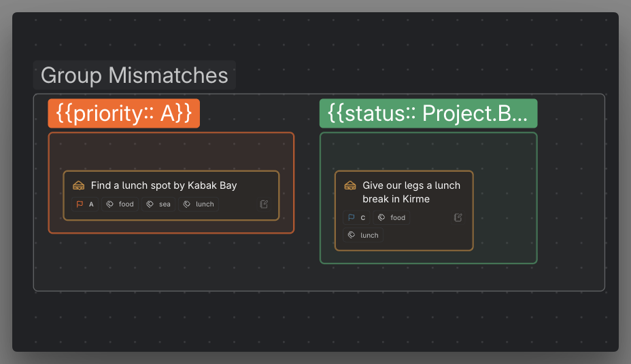Click the Group Mismatches title label

tap(135, 75)
